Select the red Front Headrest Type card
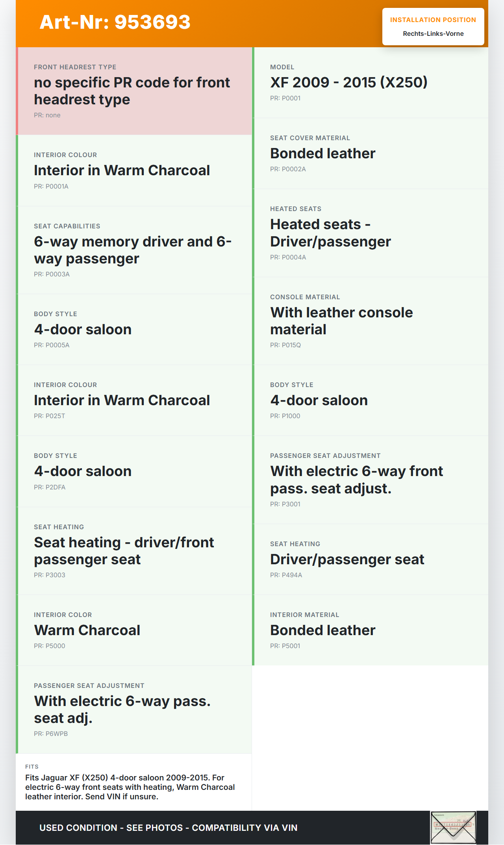The image size is (504, 845). pyautogui.click(x=134, y=91)
